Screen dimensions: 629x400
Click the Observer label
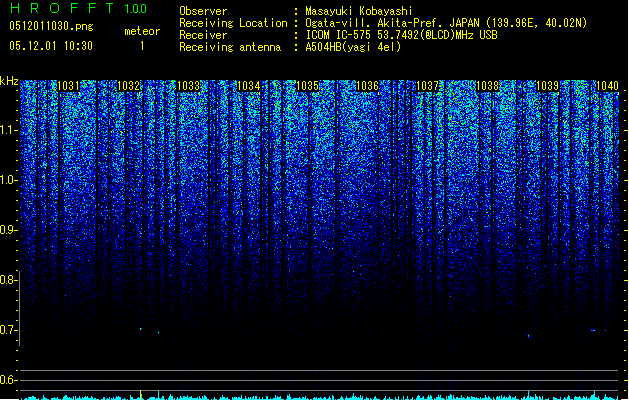203,11
